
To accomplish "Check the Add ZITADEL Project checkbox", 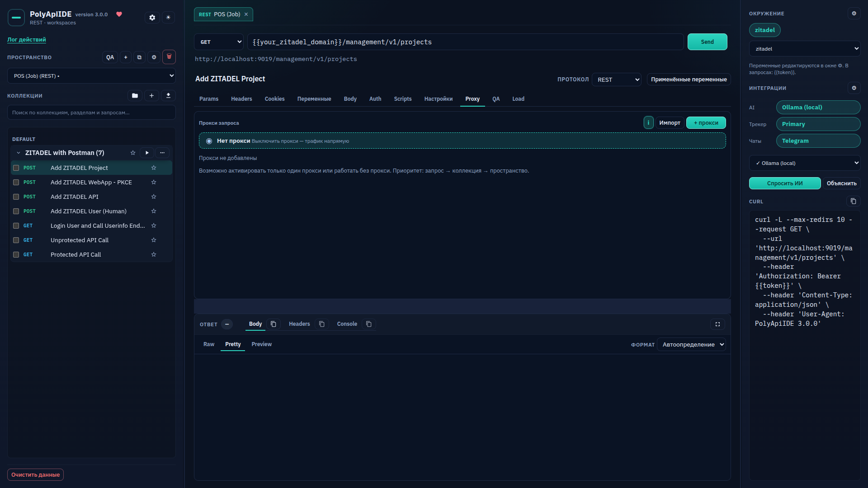I will 16,168.
